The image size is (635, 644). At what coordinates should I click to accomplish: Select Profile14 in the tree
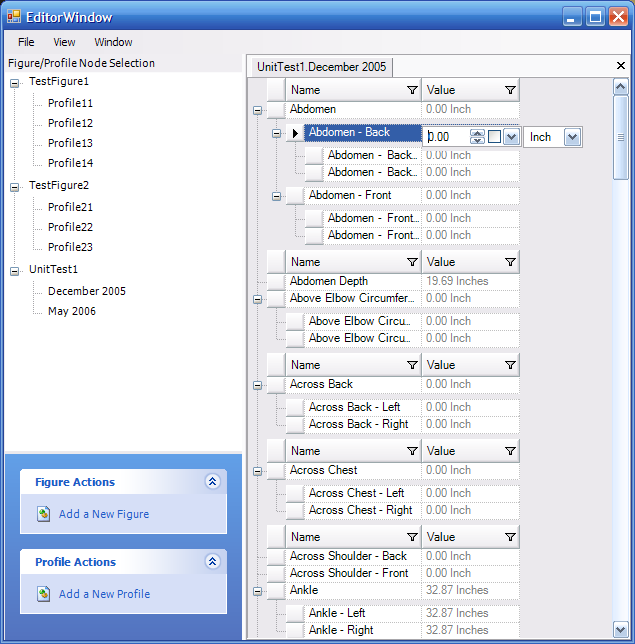click(70, 163)
